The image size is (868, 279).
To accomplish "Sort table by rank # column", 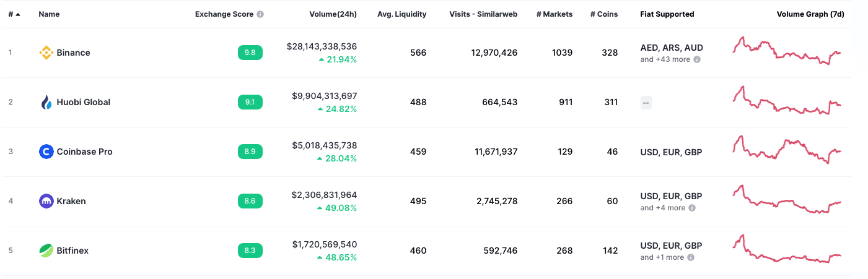I will point(14,14).
